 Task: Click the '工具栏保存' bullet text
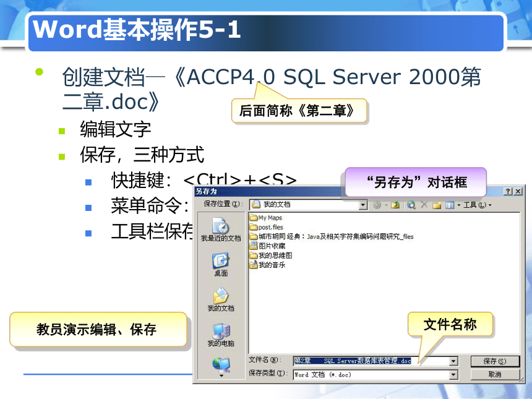tap(153, 231)
